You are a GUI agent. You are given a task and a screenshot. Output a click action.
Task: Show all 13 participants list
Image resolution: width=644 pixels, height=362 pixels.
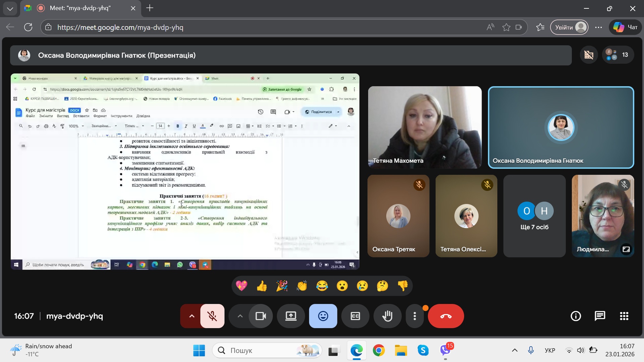point(618,55)
